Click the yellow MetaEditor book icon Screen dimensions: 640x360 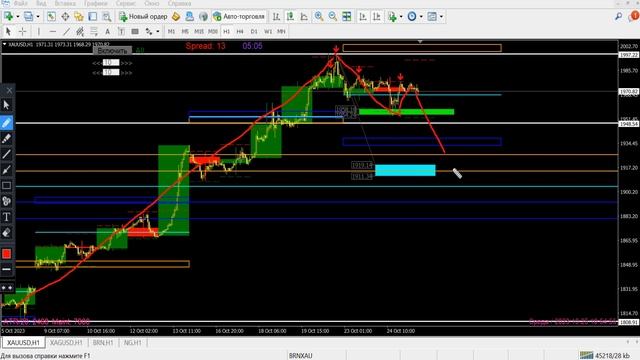tap(176, 16)
